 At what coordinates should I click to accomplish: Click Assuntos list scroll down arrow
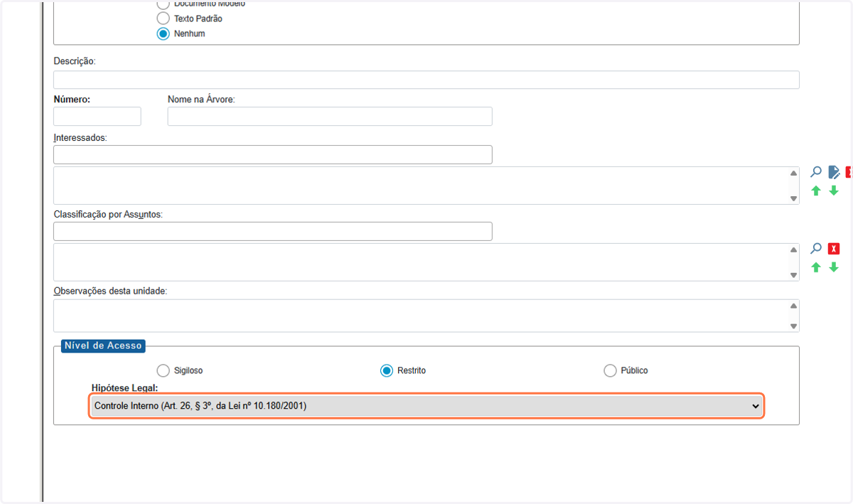(793, 275)
